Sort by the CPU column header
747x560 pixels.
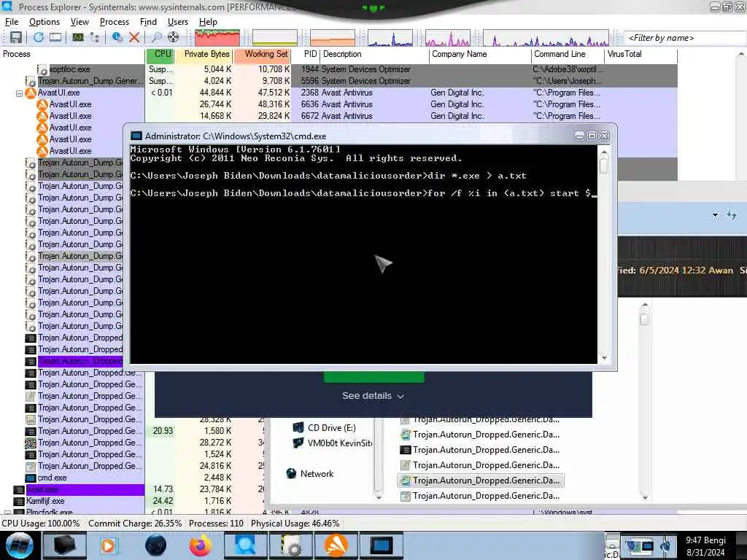point(160,54)
